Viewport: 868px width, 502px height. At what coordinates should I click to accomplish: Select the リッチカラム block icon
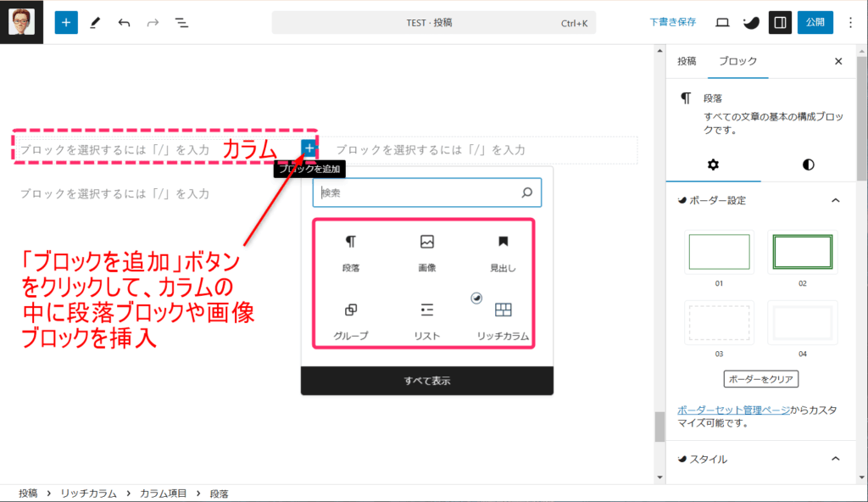pos(504,318)
